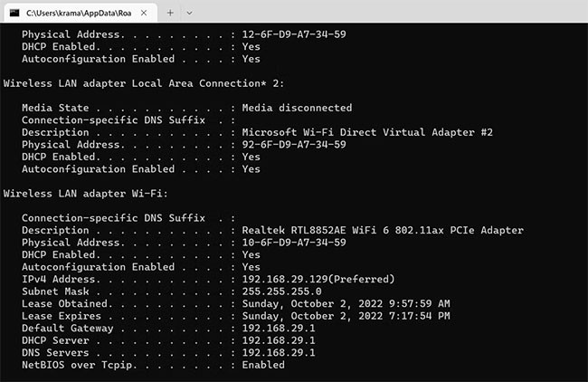
Task: Click the Lease Expires date text
Action: point(346,316)
